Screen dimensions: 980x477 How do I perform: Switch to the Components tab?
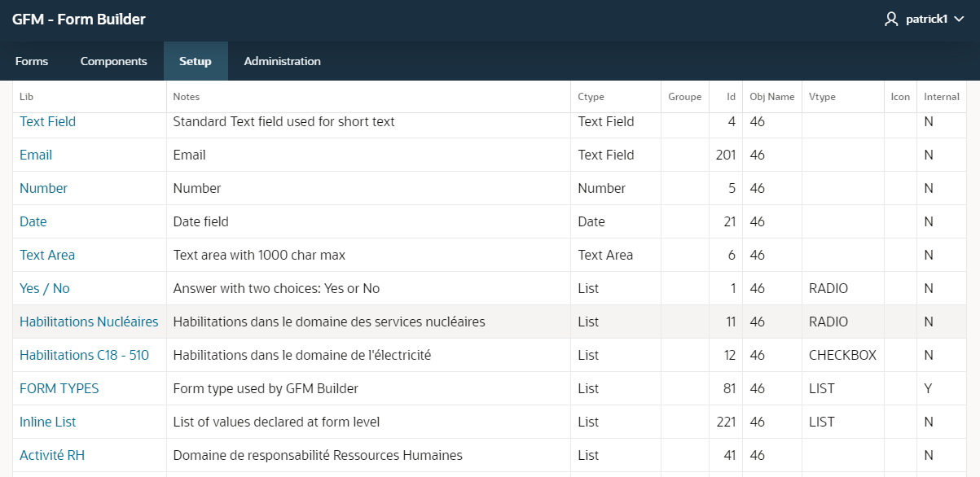(x=113, y=61)
